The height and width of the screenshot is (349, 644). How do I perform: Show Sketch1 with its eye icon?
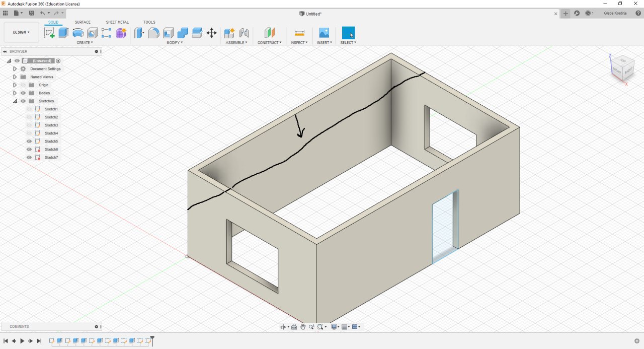pos(29,109)
